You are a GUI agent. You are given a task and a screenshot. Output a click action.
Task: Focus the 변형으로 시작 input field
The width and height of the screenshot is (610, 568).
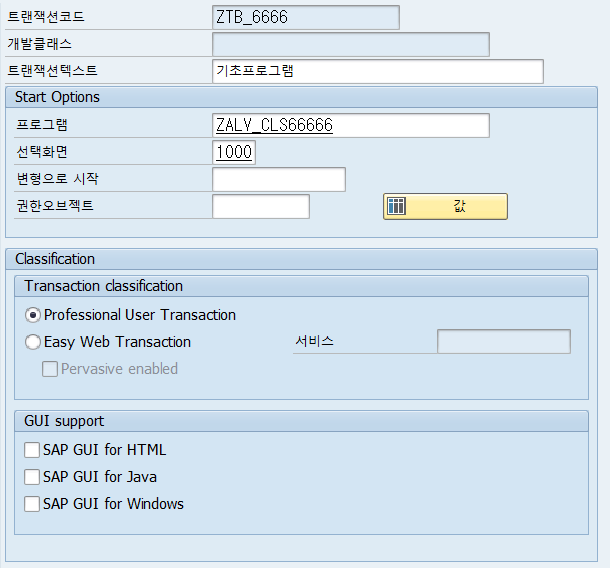[x=279, y=179]
